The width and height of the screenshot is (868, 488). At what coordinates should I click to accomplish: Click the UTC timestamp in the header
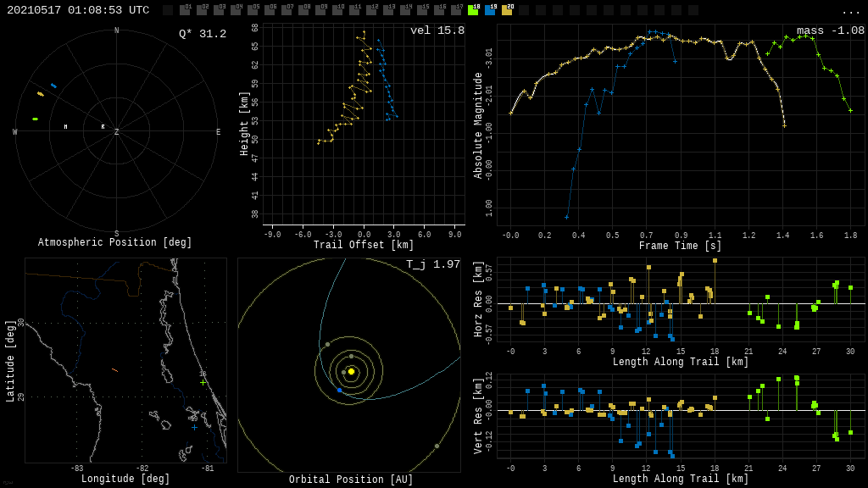[x=78, y=10]
